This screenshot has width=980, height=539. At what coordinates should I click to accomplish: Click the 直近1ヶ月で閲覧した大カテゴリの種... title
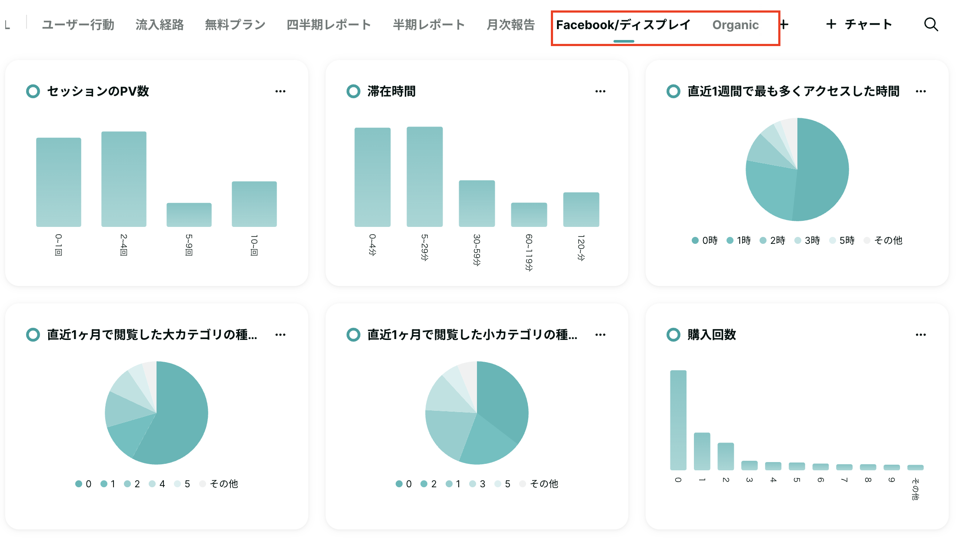click(152, 335)
